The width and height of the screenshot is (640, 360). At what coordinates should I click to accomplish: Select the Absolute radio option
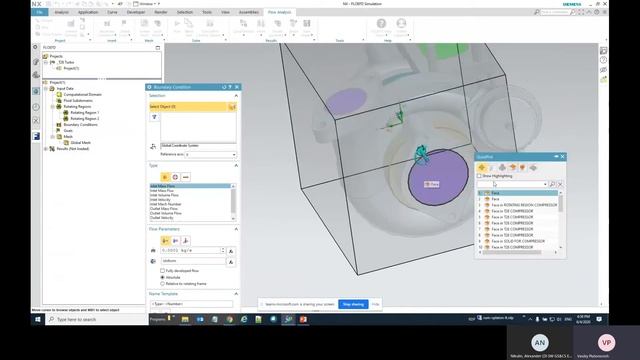pyautogui.click(x=162, y=277)
